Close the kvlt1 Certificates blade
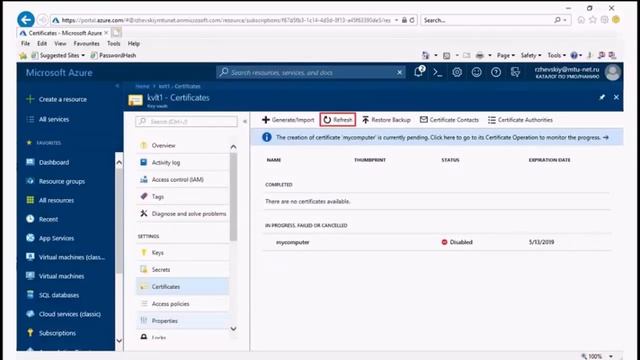This screenshot has height=360, width=640. pos(616,97)
